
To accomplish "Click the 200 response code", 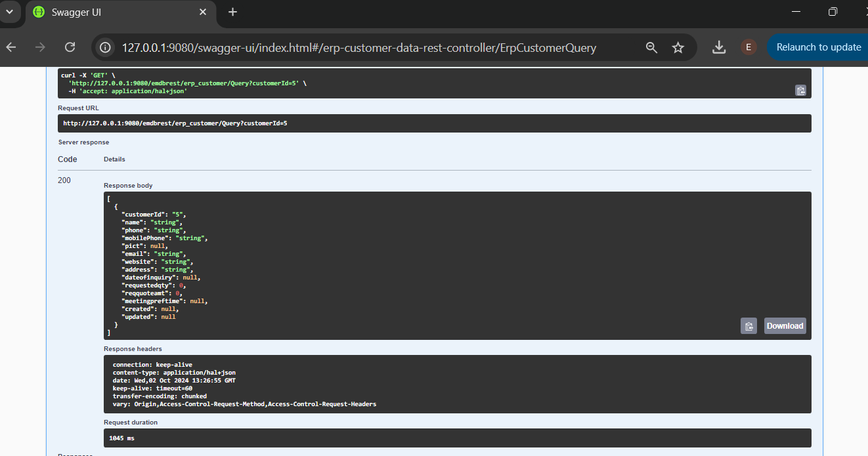I will tap(64, 180).
